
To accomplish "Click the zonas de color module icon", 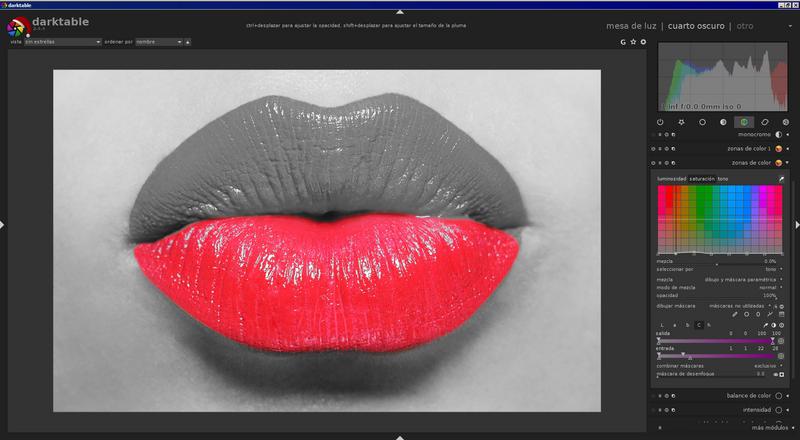I will pos(779,163).
